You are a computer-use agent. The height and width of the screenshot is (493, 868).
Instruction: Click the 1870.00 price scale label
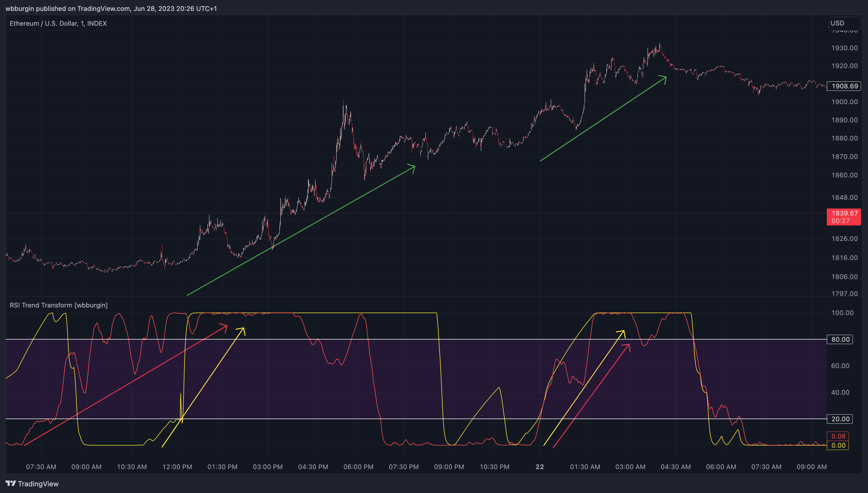(844, 156)
